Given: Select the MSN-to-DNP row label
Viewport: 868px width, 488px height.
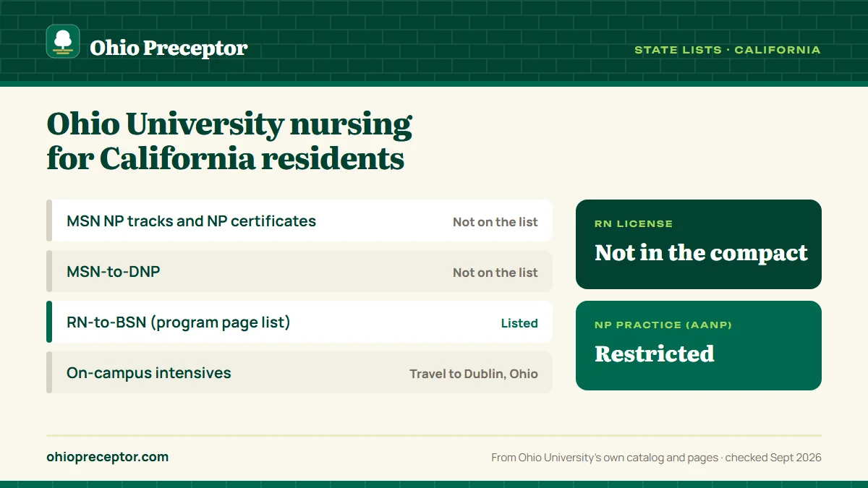Looking at the screenshot, I should click(x=114, y=272).
